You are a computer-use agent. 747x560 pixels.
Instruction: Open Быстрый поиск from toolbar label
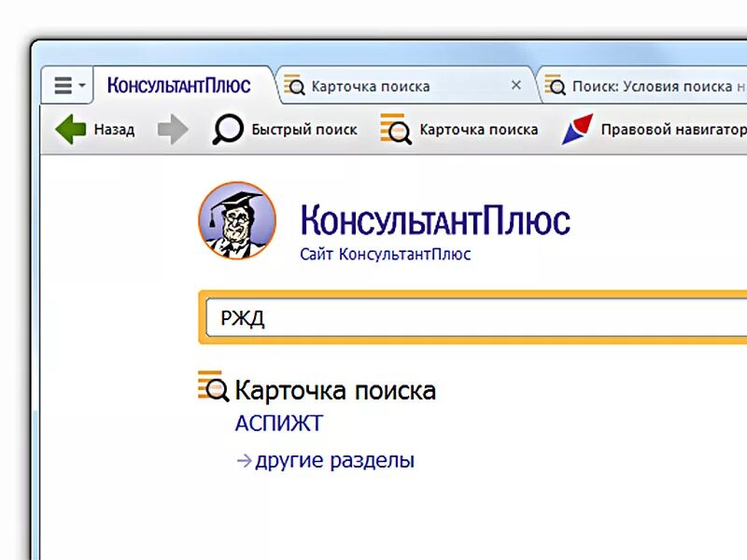[304, 130]
